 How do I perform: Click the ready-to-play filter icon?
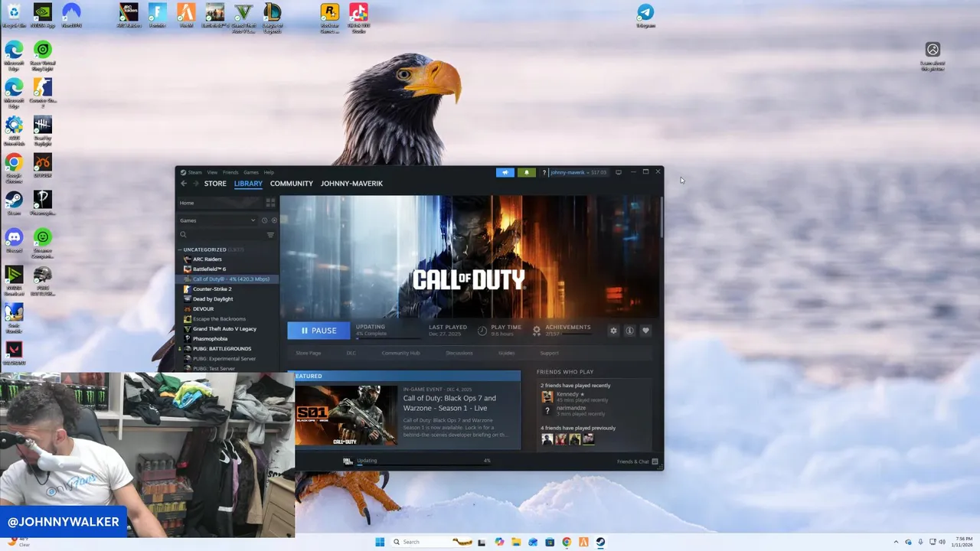tap(274, 220)
